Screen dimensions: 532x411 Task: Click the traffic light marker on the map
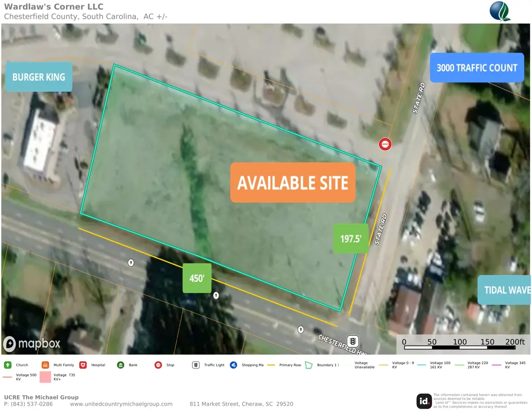point(353,341)
